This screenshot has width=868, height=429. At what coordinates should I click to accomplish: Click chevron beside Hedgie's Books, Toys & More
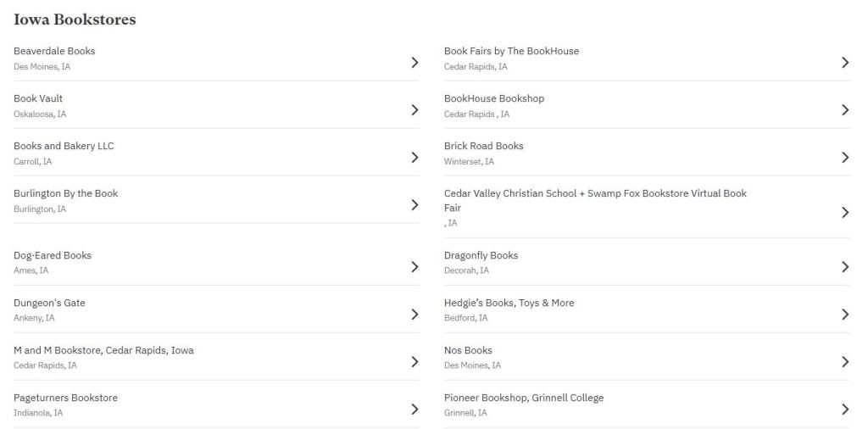845,314
